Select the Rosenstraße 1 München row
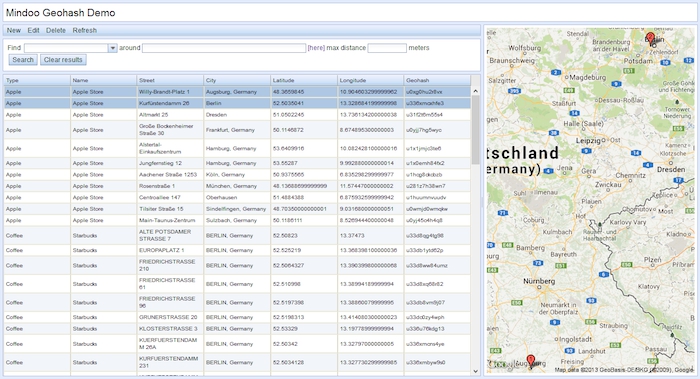Screen dimensions: 700x379 tap(237, 186)
